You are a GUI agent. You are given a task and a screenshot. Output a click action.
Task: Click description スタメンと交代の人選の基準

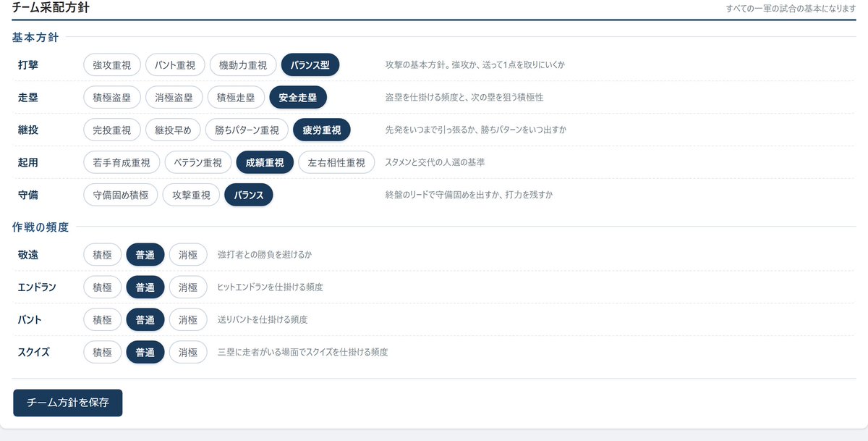(435, 162)
